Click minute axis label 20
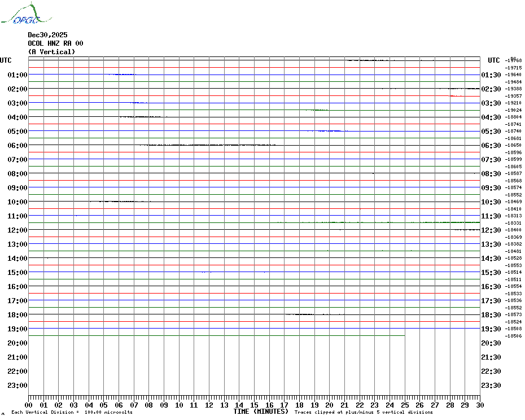The image size is (525, 420). (330, 405)
